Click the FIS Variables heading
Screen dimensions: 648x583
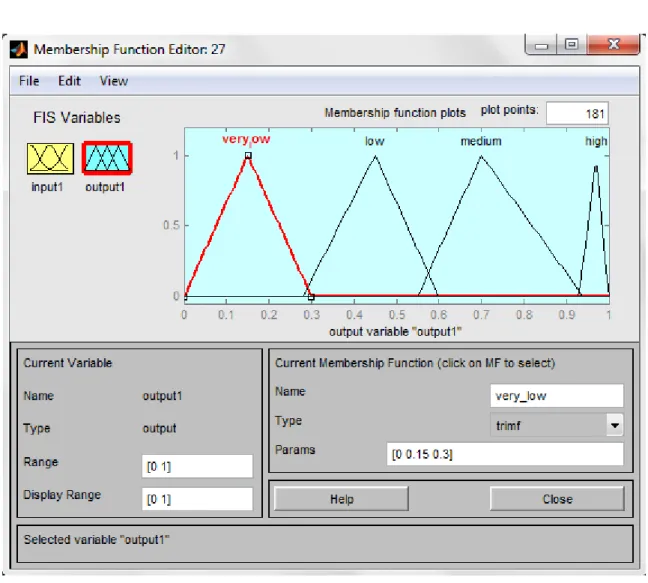click(77, 118)
